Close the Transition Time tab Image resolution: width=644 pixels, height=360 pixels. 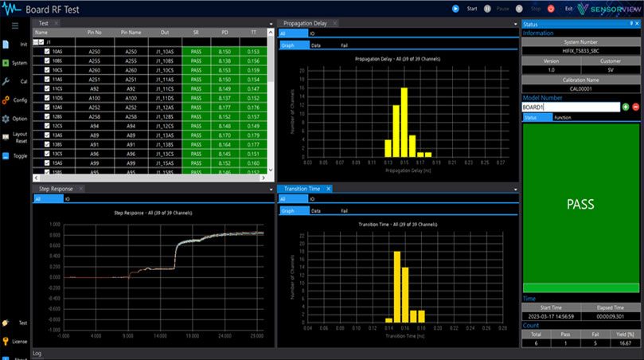pos(329,189)
